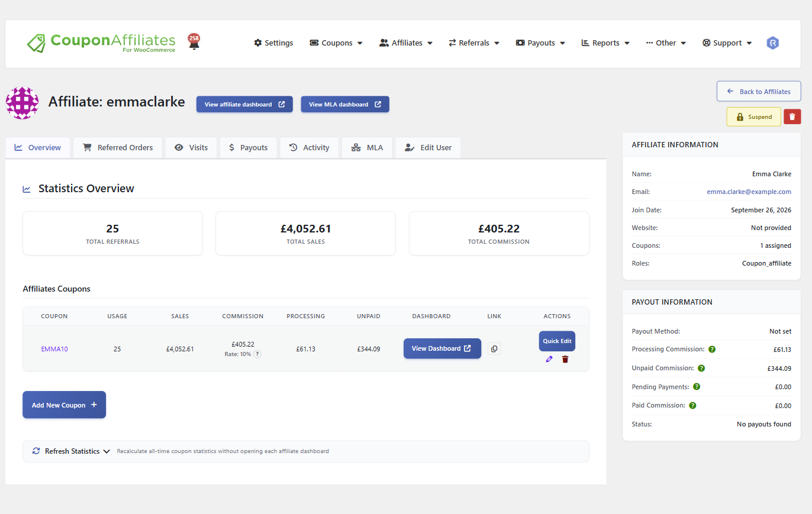Viewport: 812px width, 514px height.
Task: Switch to the Activity tab
Action: coord(309,148)
